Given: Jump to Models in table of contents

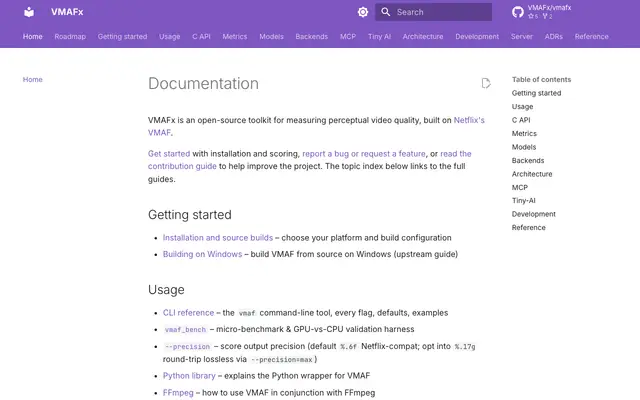Looking at the screenshot, I should pos(524,147).
